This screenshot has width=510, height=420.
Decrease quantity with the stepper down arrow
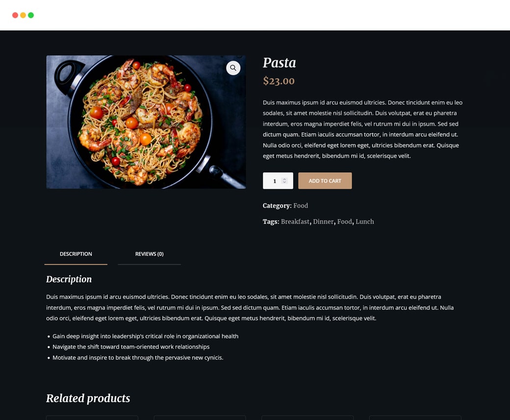[x=284, y=182]
